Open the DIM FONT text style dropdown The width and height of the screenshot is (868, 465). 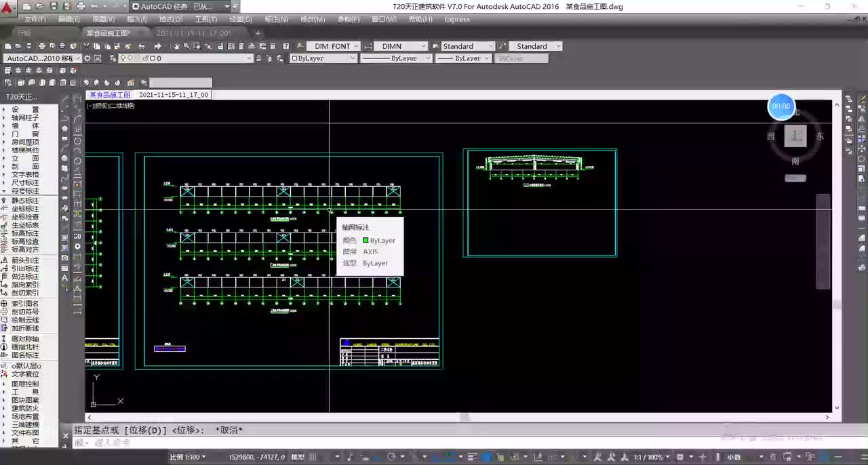332,46
